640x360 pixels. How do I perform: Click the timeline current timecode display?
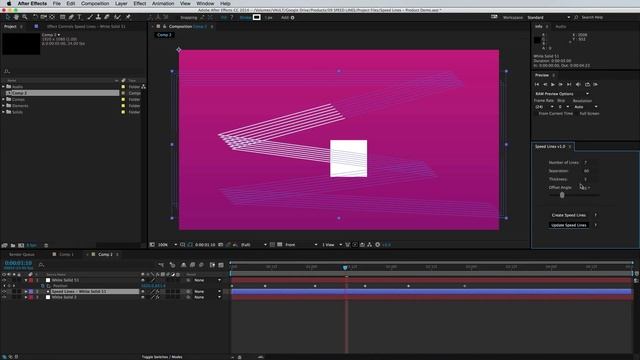click(x=18, y=263)
